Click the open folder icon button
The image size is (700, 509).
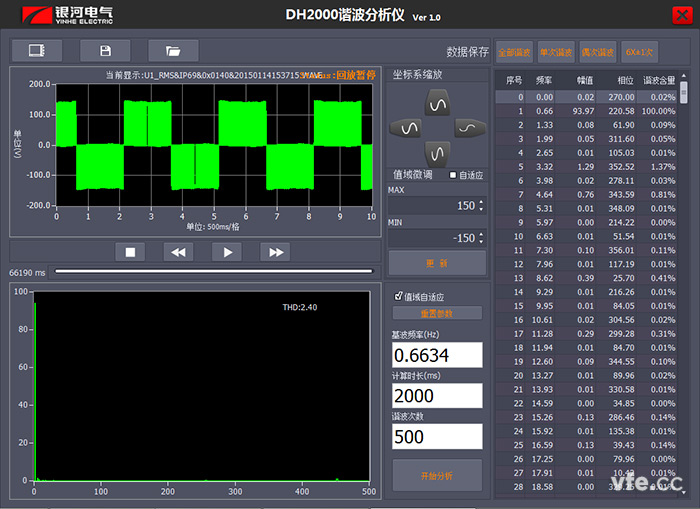click(x=173, y=50)
